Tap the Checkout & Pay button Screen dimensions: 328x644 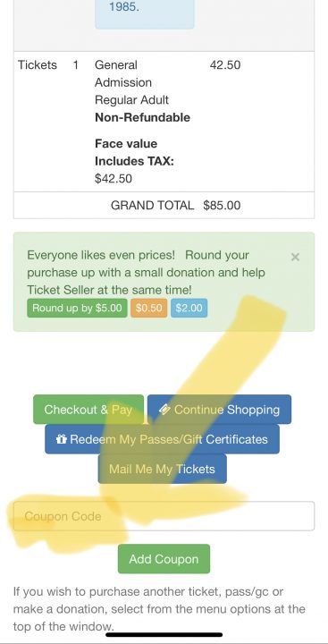tap(88, 410)
